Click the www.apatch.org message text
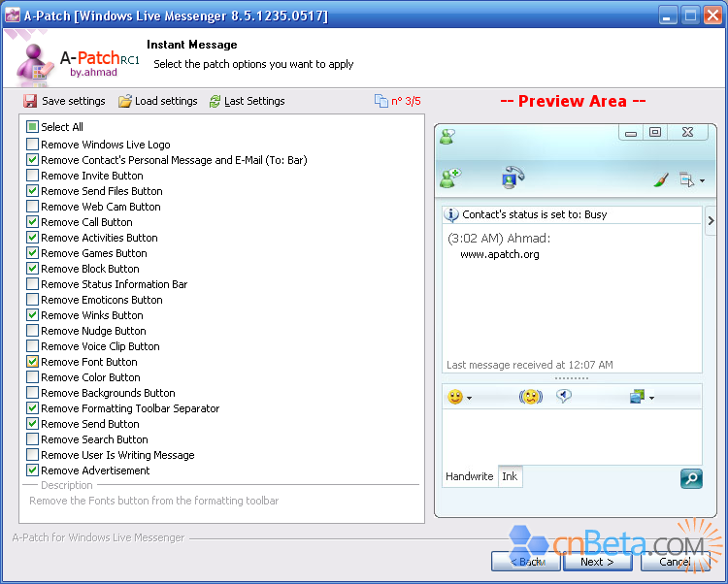The height and width of the screenshot is (584, 728). tap(500, 254)
